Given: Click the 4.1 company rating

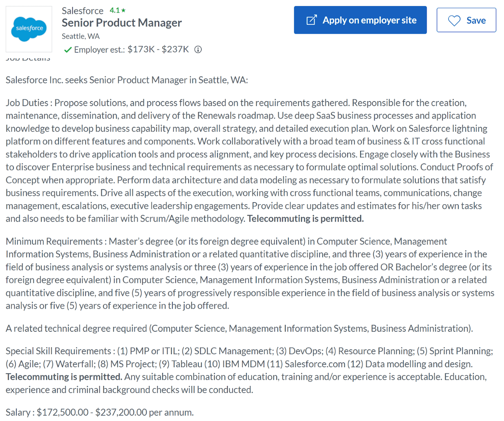Looking at the screenshot, I should [x=115, y=10].
